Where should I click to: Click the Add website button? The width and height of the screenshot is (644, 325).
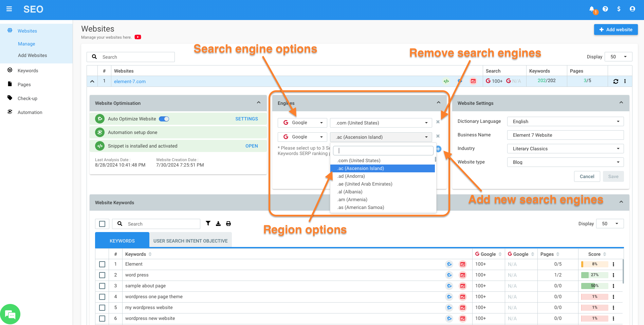coord(616,30)
